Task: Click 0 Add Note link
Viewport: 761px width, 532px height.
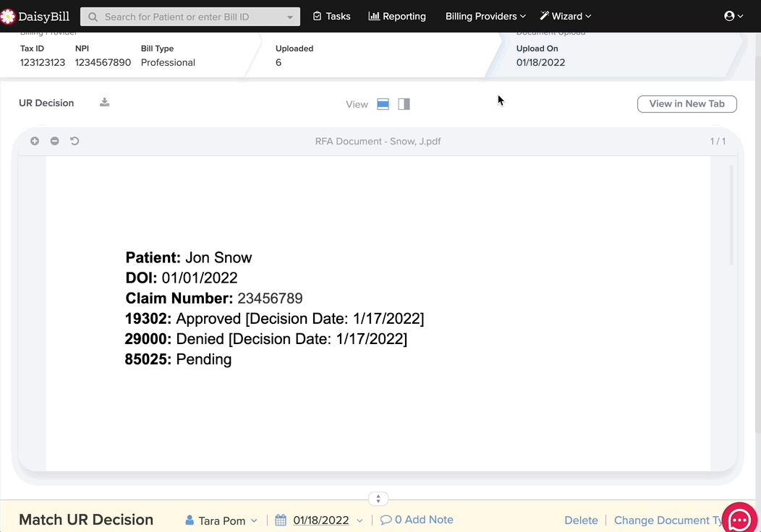Action: [x=417, y=520]
